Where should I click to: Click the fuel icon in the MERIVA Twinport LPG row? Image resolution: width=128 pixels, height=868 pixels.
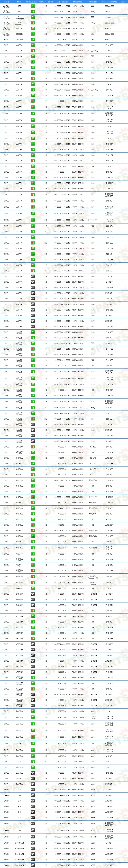click(33, 577)
